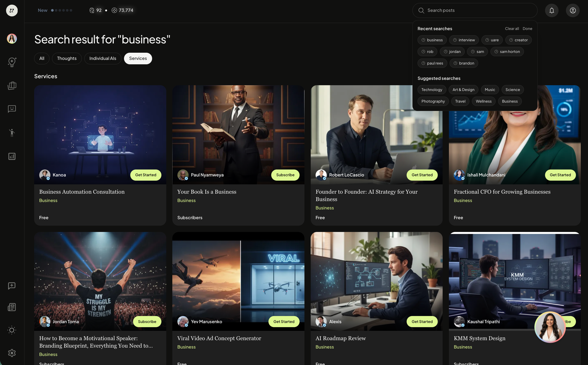Choose recent search 'business'

[x=432, y=40]
